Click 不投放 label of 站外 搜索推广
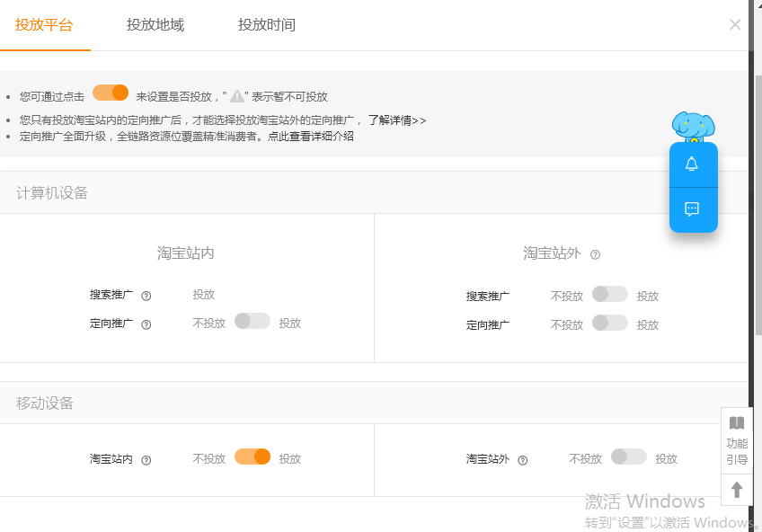The image size is (762, 532). 567,296
